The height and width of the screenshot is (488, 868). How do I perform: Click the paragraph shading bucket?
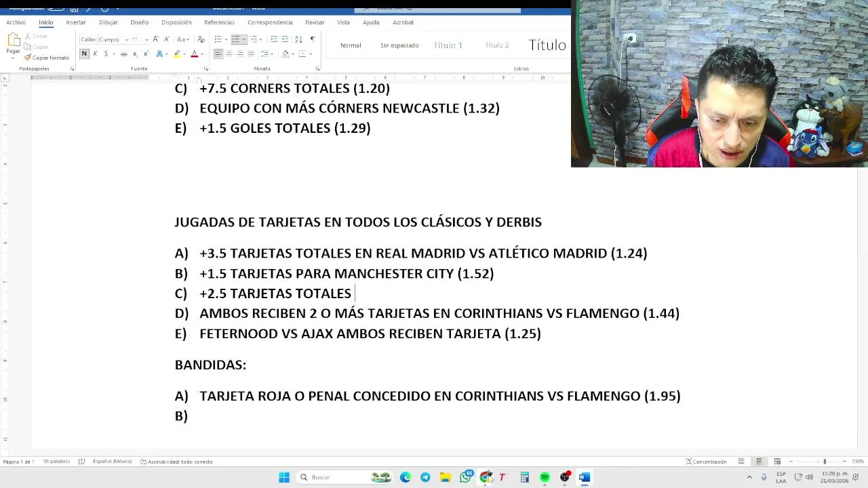point(285,54)
